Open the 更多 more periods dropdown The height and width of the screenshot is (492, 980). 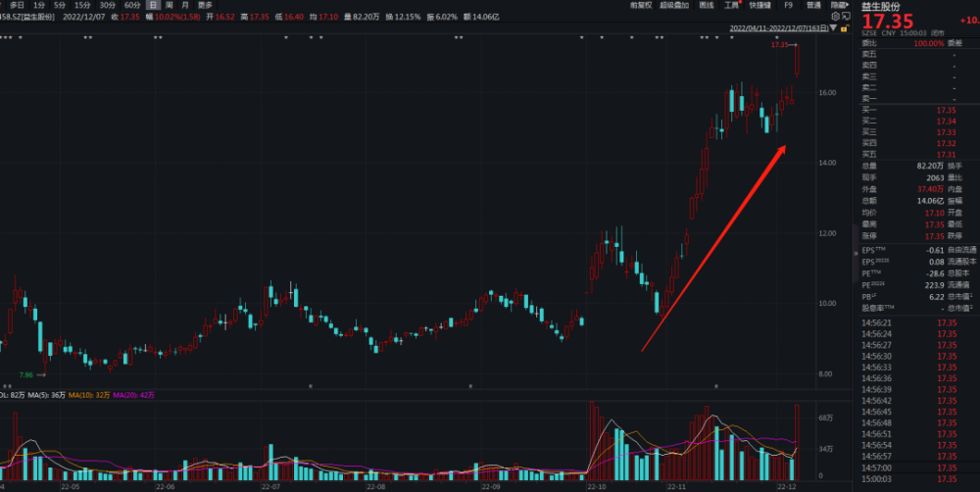[x=204, y=5]
